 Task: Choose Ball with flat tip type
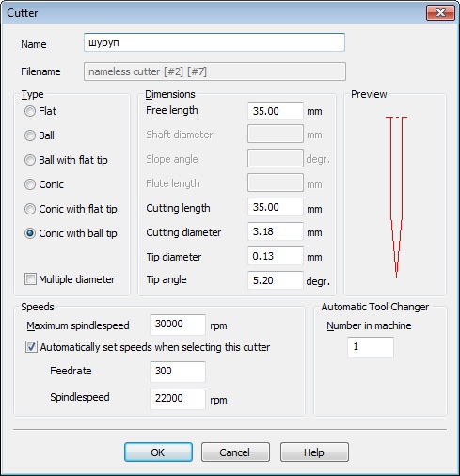(x=30, y=160)
